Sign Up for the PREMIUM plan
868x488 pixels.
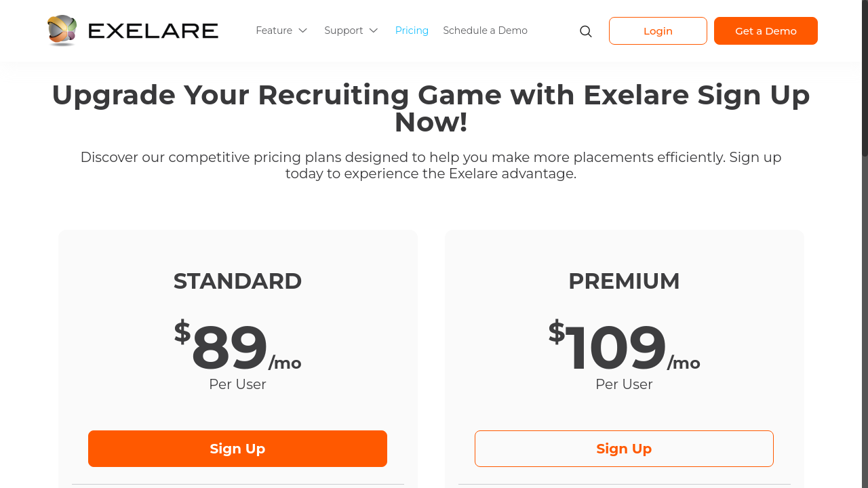(624, 448)
